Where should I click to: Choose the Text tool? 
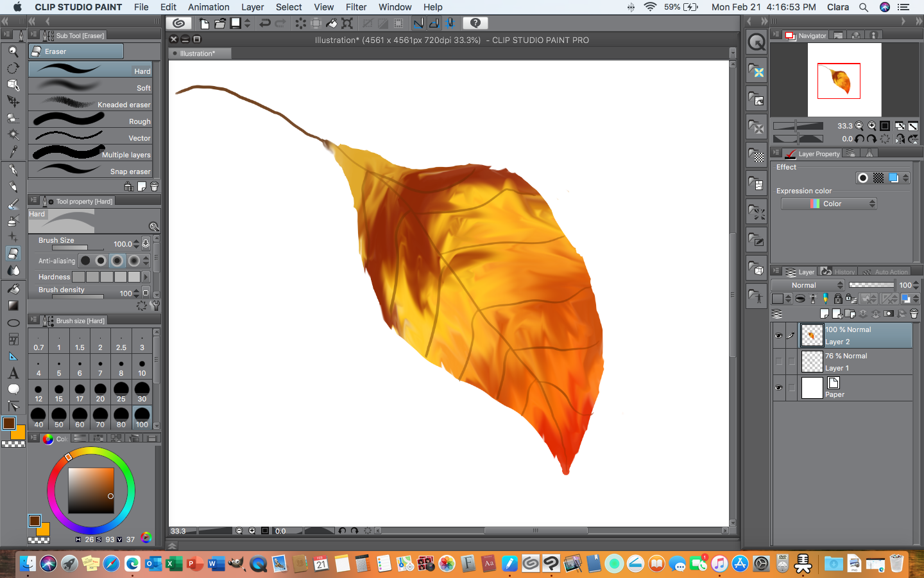point(13,372)
